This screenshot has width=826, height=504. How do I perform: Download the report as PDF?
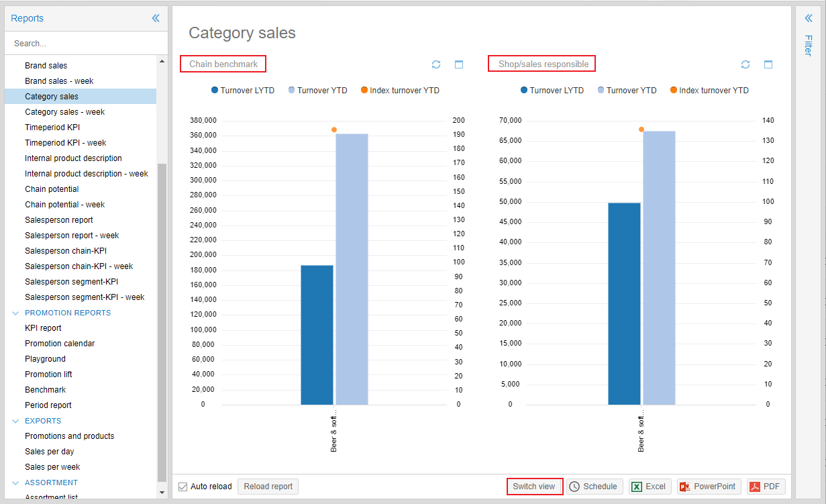765,486
